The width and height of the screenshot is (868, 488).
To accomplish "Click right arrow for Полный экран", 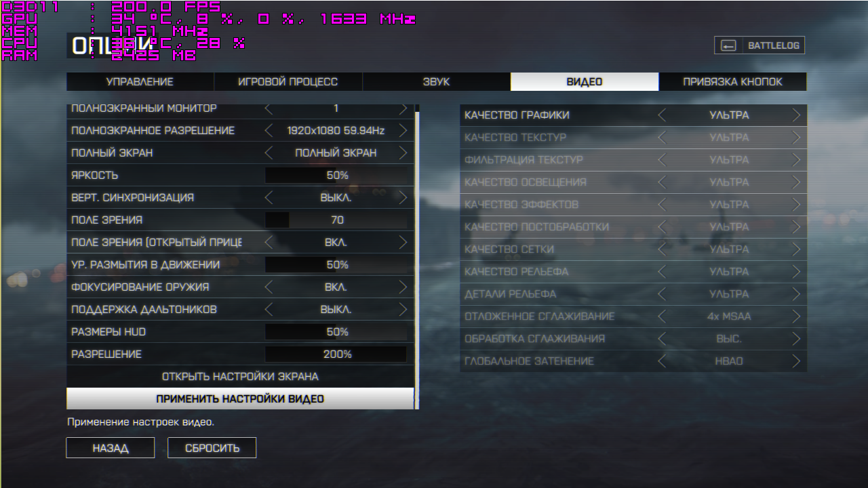I will point(403,153).
